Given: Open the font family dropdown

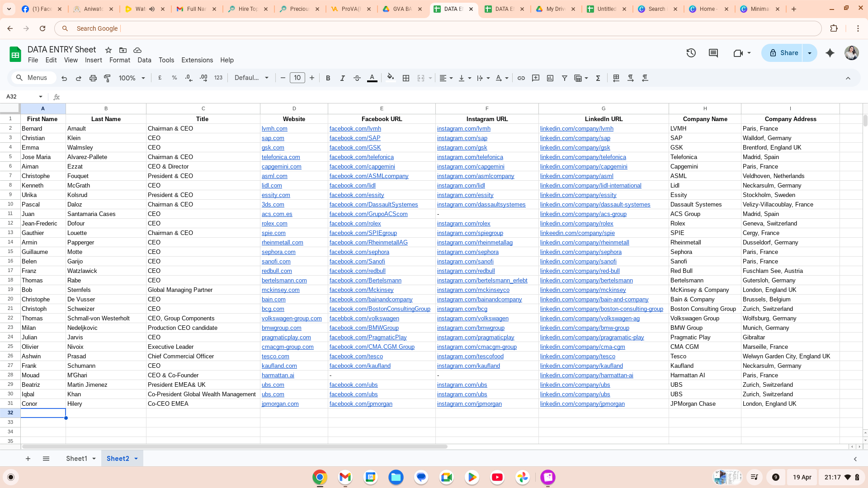Looking at the screenshot, I should click(251, 78).
